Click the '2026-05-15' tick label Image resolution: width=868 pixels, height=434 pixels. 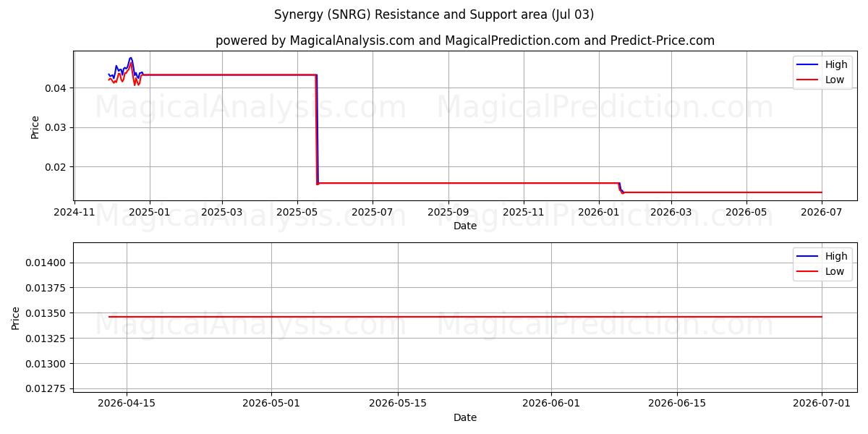399,404
